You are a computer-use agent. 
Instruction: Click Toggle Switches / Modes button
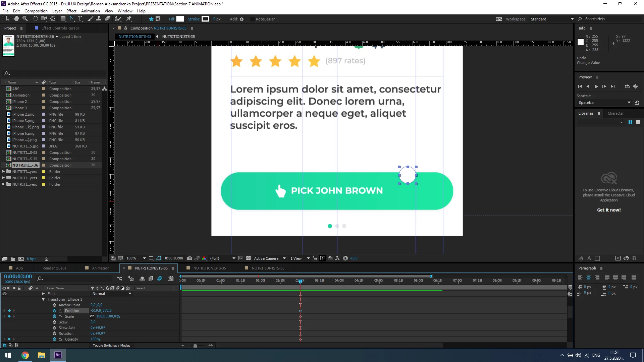click(111, 346)
